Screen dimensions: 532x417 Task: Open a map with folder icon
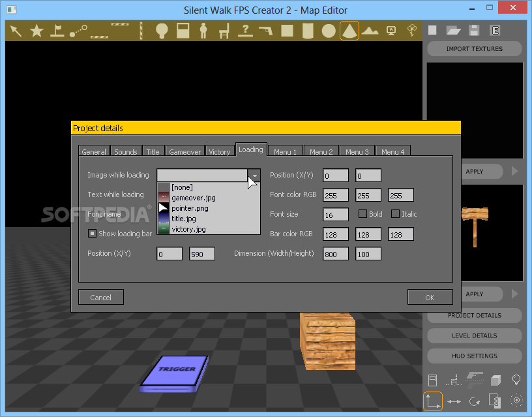tap(453, 31)
